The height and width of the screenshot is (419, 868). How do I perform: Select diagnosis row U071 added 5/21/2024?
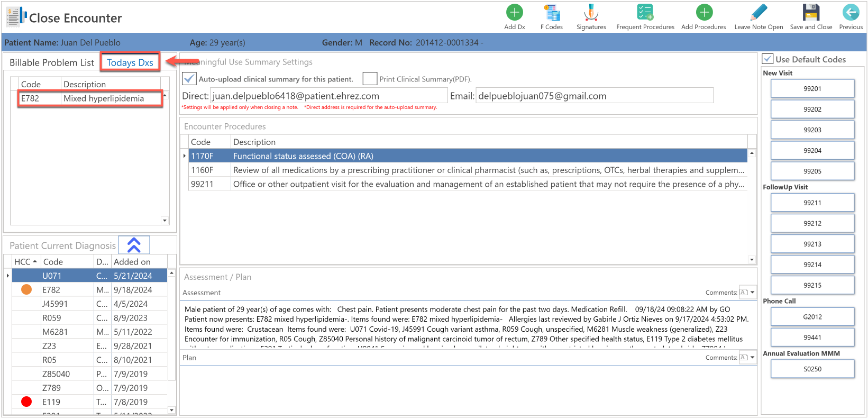[x=90, y=276]
